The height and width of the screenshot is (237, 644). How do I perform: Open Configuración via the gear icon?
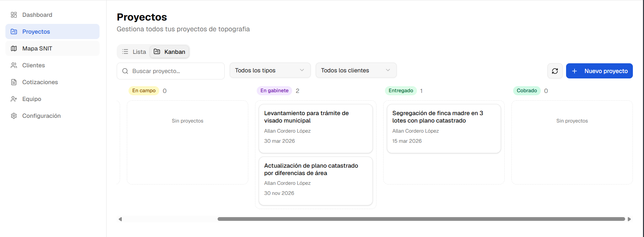(13, 115)
